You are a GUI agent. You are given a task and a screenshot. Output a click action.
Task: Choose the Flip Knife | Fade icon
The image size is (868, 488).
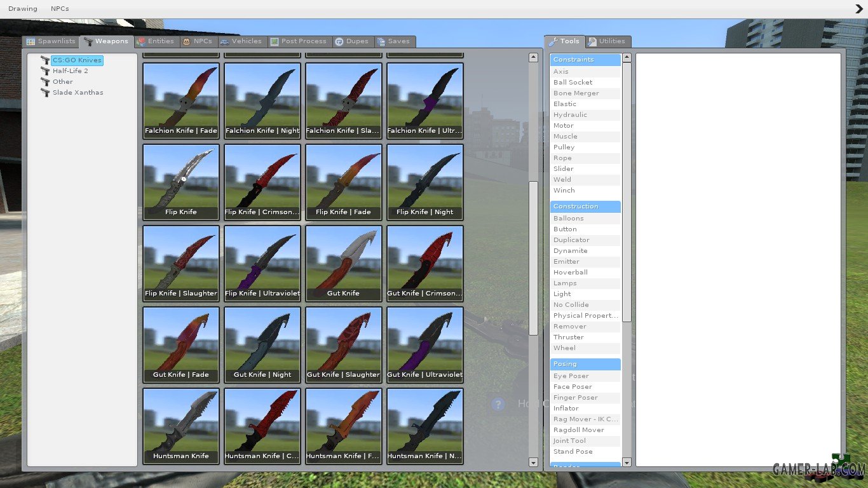pos(344,182)
